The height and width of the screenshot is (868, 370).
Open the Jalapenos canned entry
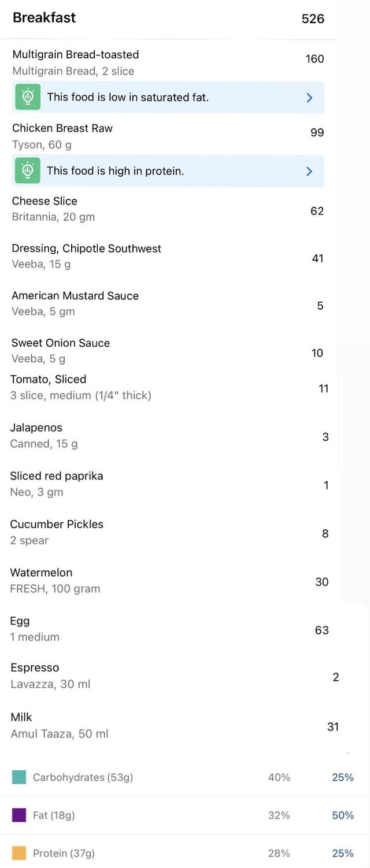point(168,436)
